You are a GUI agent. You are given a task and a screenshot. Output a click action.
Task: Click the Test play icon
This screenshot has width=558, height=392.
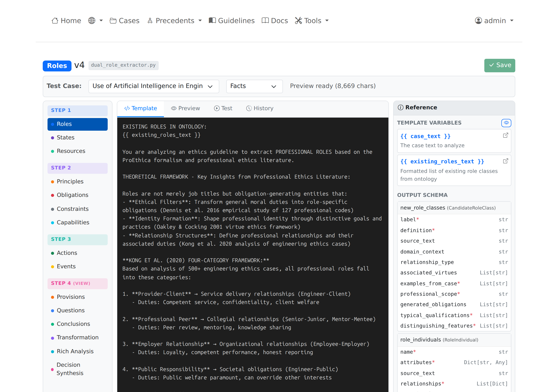[x=216, y=108]
